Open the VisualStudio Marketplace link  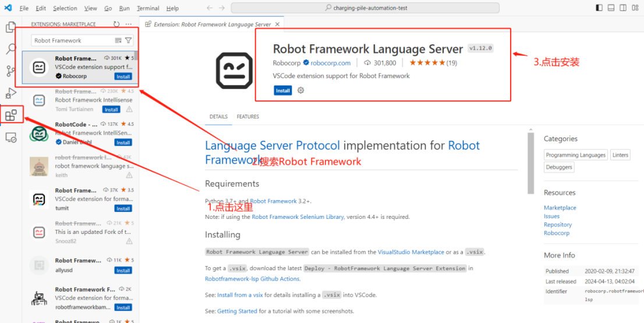click(411, 252)
